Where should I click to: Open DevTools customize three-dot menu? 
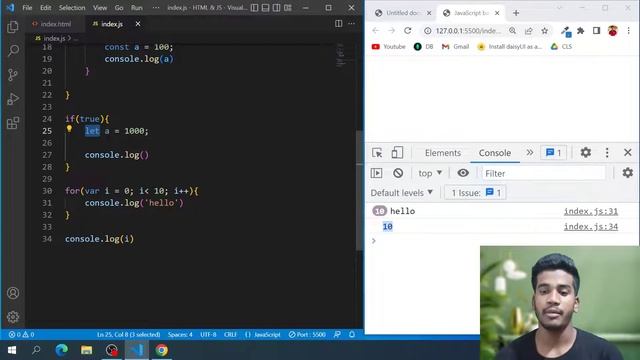[607, 153]
